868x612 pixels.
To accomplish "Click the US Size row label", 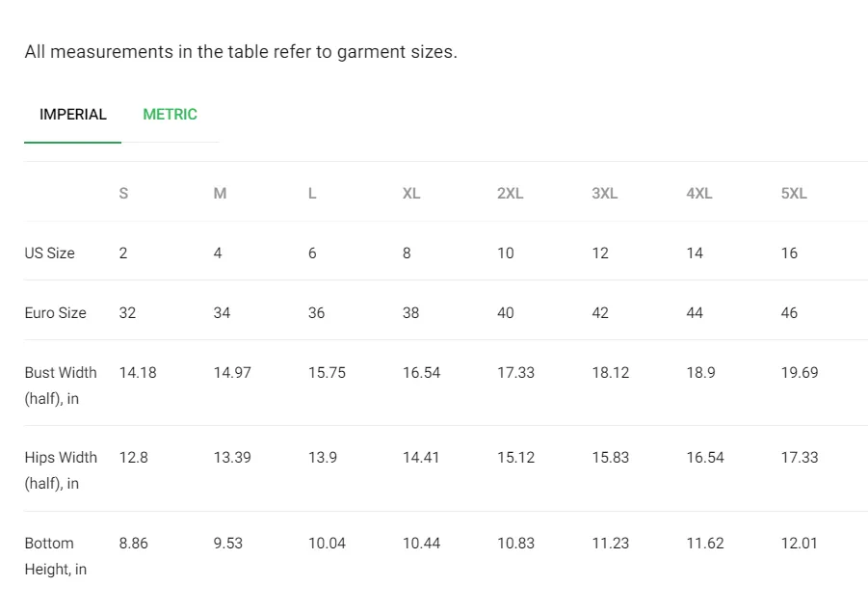I will [50, 253].
